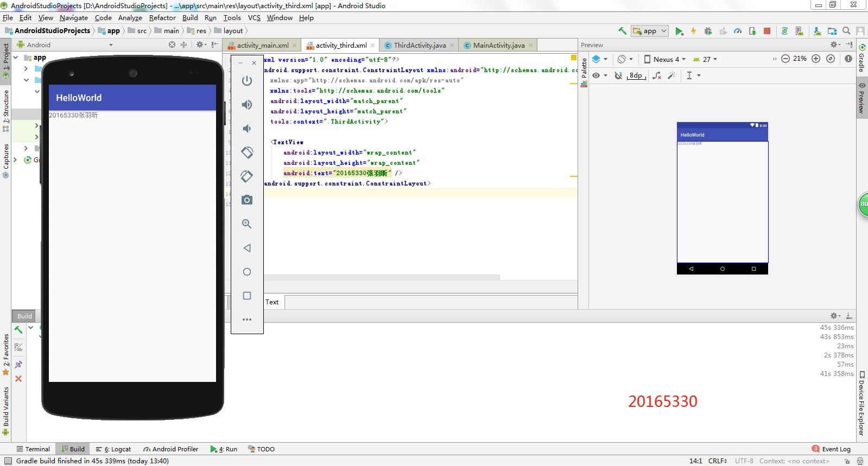Toggle the Project tool window button
The image size is (868, 466).
6,61
